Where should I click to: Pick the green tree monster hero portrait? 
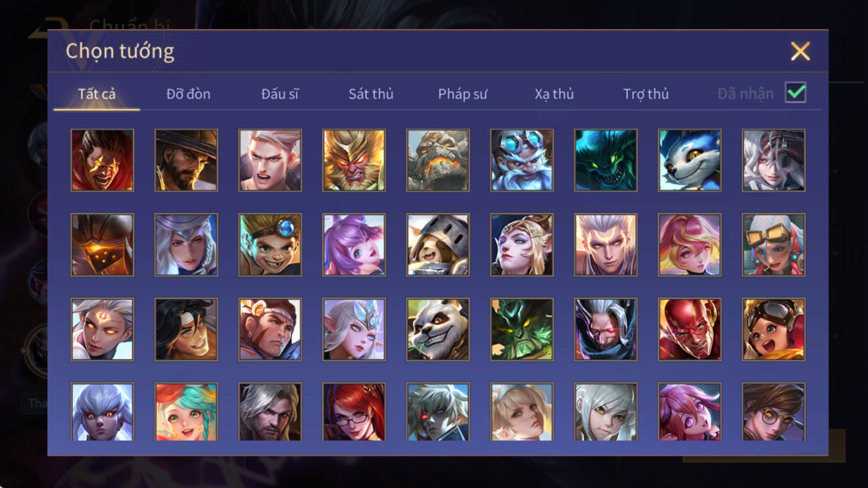pos(522,329)
